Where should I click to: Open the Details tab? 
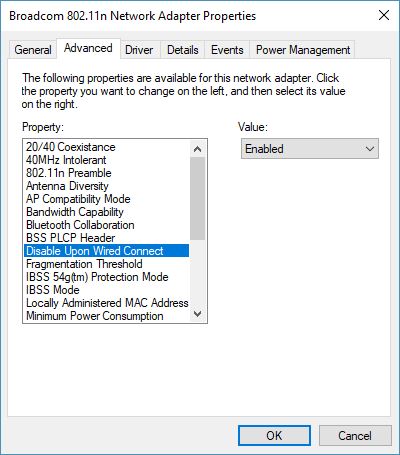183,50
